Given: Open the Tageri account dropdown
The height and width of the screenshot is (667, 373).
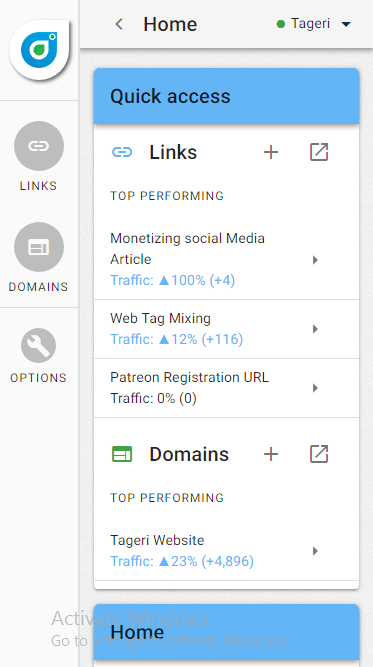Looking at the screenshot, I should coord(314,24).
